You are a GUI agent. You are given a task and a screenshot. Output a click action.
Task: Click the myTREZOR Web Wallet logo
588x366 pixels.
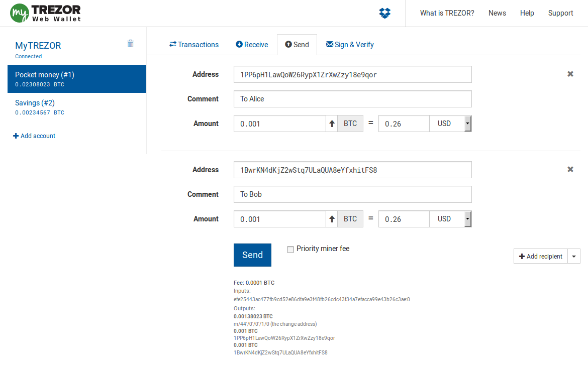(45, 13)
